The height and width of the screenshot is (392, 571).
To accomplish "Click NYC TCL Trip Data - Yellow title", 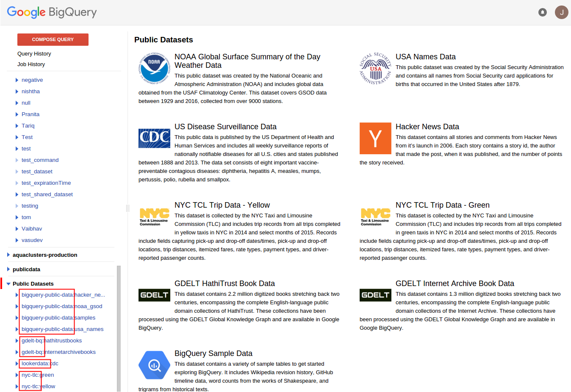I will (222, 205).
